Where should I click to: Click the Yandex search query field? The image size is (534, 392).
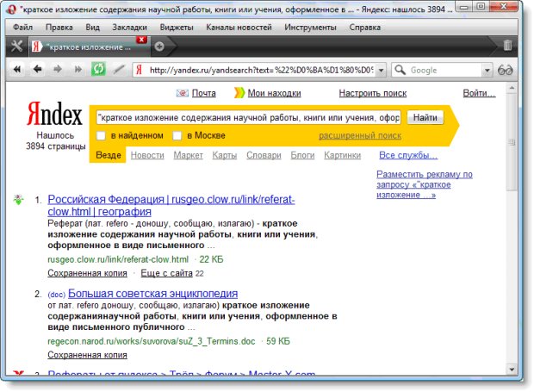click(248, 117)
